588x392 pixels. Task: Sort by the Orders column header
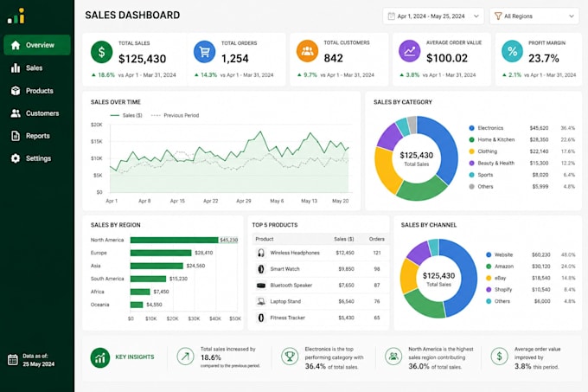[376, 239]
